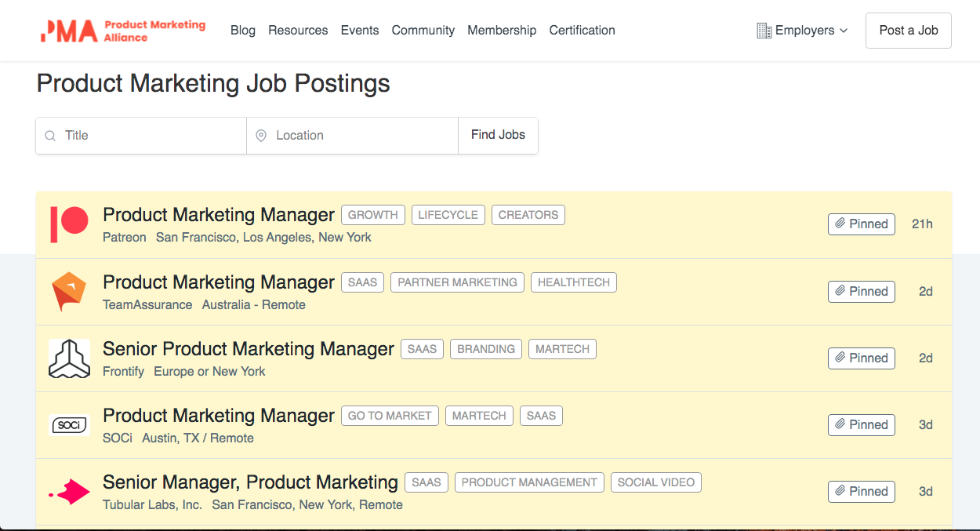Open the SOCi company logo
This screenshot has width=980, height=531.
(x=69, y=425)
